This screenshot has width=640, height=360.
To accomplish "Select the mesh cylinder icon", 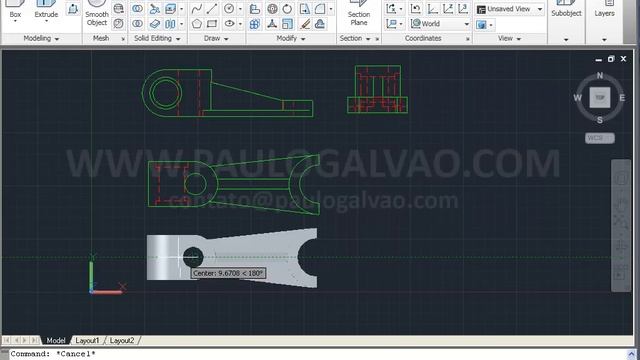I will (118, 9).
